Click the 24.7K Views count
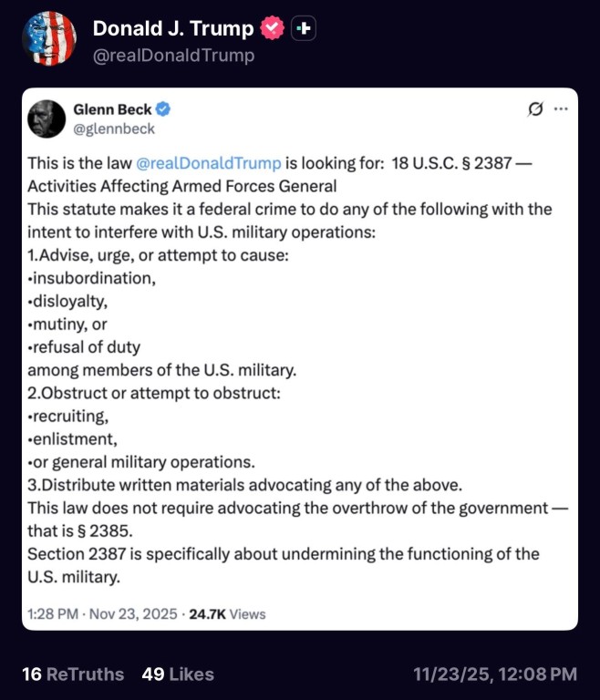This screenshot has width=600, height=700. (227, 613)
